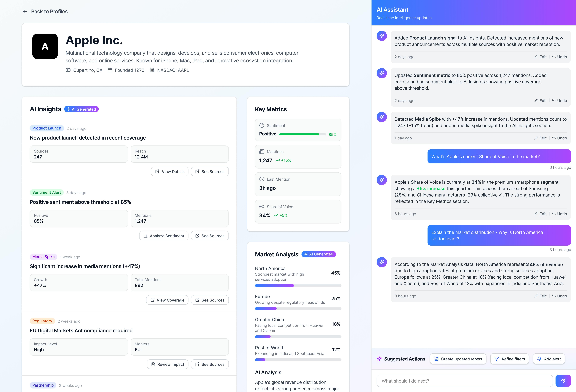This screenshot has height=392, width=576.
Task: Select Refine filters suggested action
Action: [510, 359]
